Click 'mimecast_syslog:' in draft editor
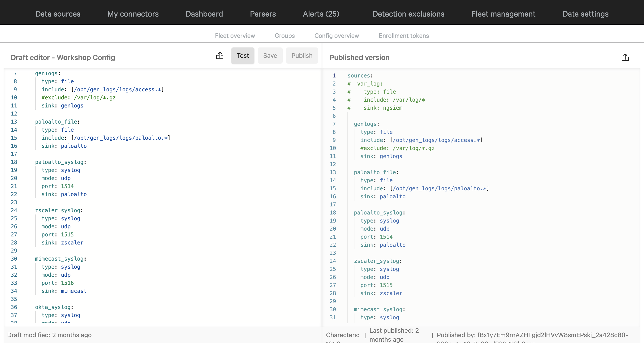Image resolution: width=644 pixels, height=343 pixels. coord(61,259)
